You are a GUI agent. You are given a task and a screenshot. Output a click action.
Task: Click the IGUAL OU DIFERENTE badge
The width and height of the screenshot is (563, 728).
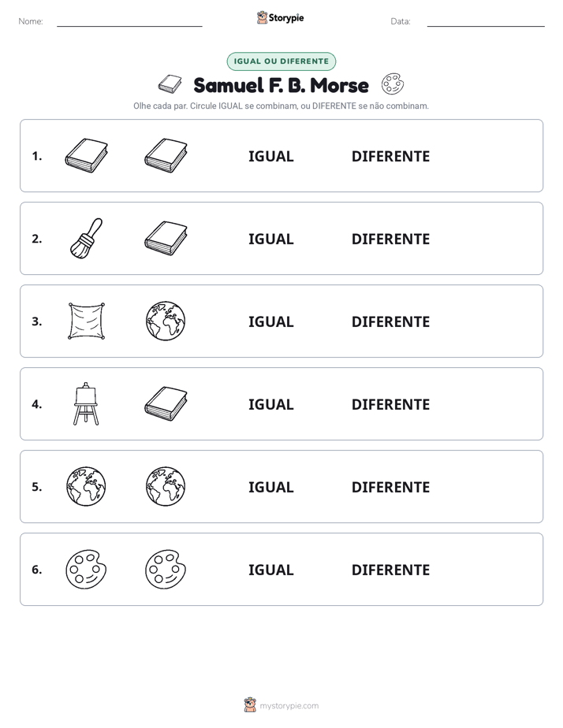pos(281,61)
